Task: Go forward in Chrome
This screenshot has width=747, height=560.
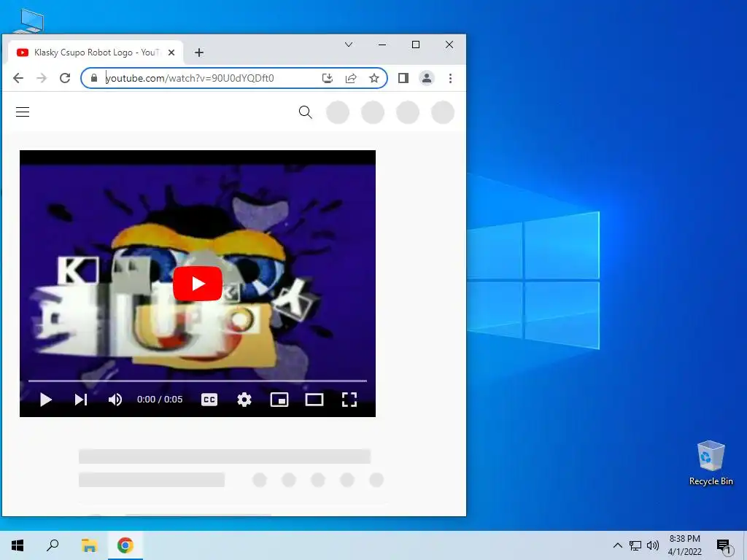Action: (x=42, y=78)
